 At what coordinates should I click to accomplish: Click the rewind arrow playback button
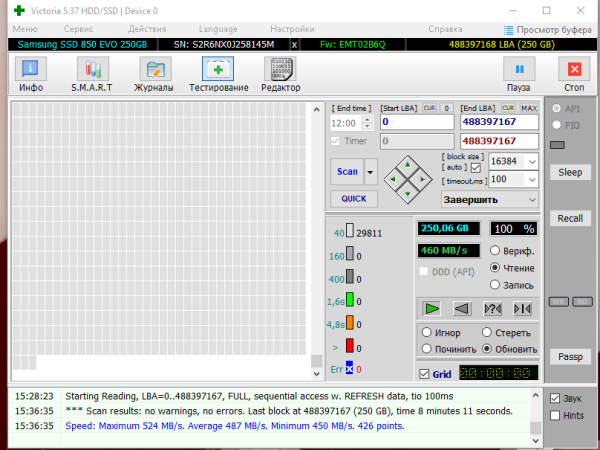461,309
